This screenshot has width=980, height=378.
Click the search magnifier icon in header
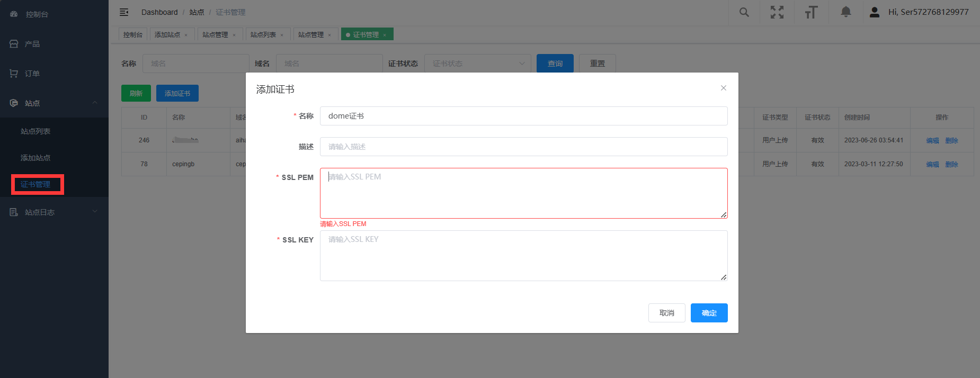(744, 12)
